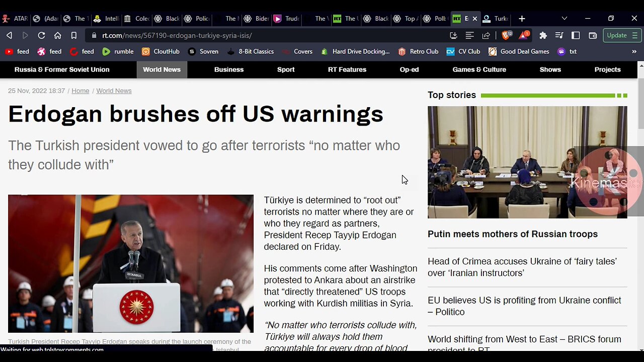Image resolution: width=644 pixels, height=362 pixels.
Task: Open the txt bookmark
Action: click(567, 51)
